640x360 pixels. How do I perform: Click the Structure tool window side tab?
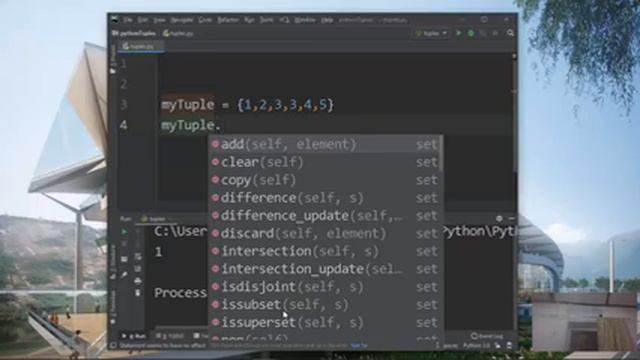pos(113,261)
